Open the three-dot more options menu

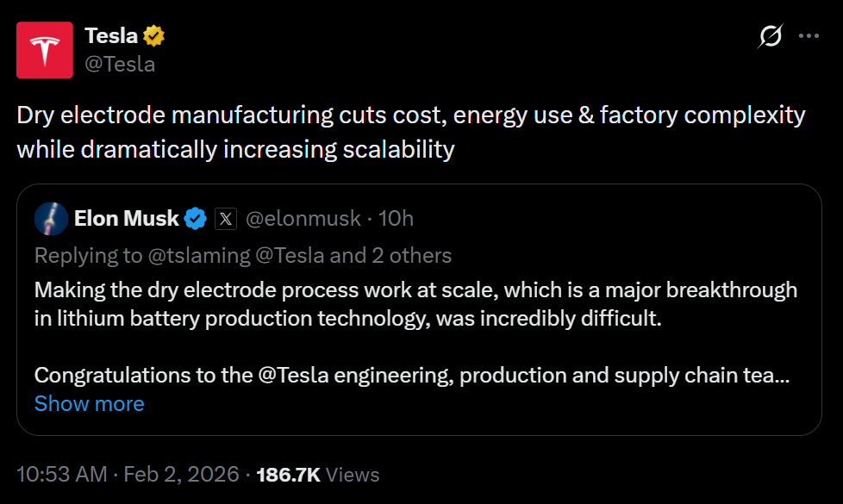click(x=809, y=36)
